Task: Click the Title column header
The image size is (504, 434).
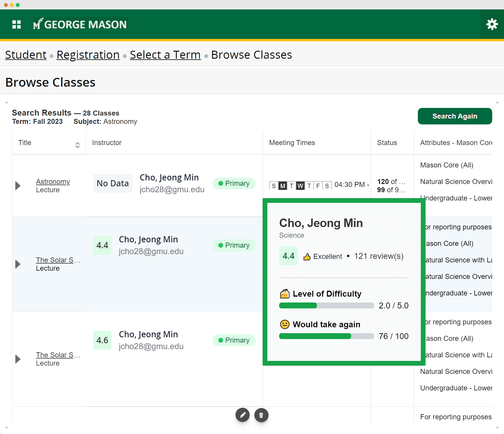Action: tap(49, 143)
